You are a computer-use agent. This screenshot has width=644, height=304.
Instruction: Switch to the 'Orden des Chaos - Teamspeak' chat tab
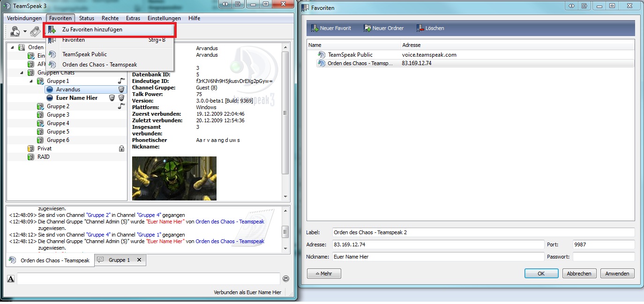click(x=51, y=260)
